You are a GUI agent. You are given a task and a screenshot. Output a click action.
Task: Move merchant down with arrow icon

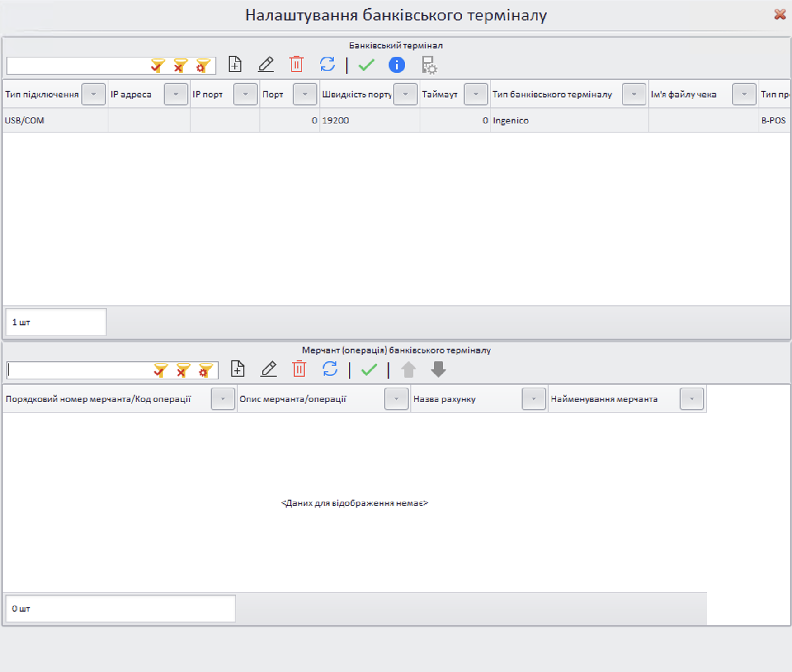click(x=438, y=369)
